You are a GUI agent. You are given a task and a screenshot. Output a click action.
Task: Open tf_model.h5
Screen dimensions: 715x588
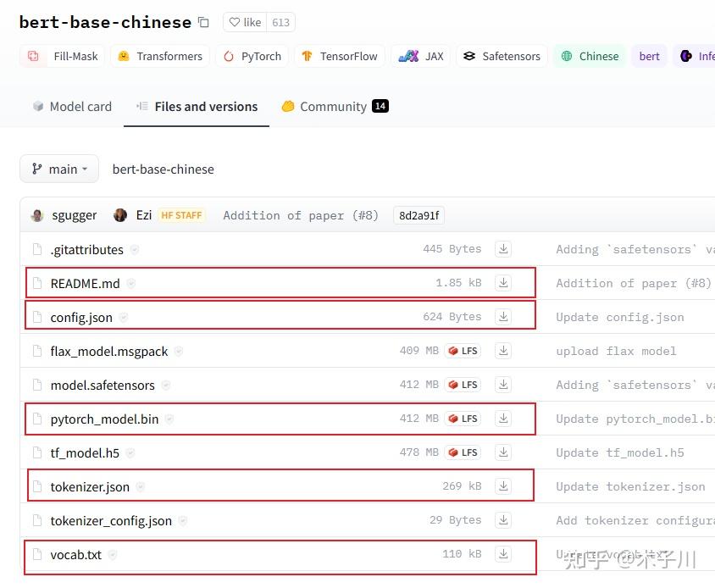85,453
